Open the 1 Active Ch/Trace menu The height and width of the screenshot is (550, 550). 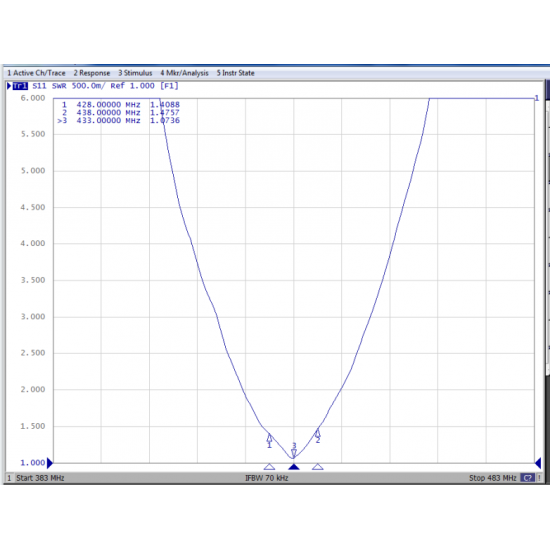coord(36,73)
